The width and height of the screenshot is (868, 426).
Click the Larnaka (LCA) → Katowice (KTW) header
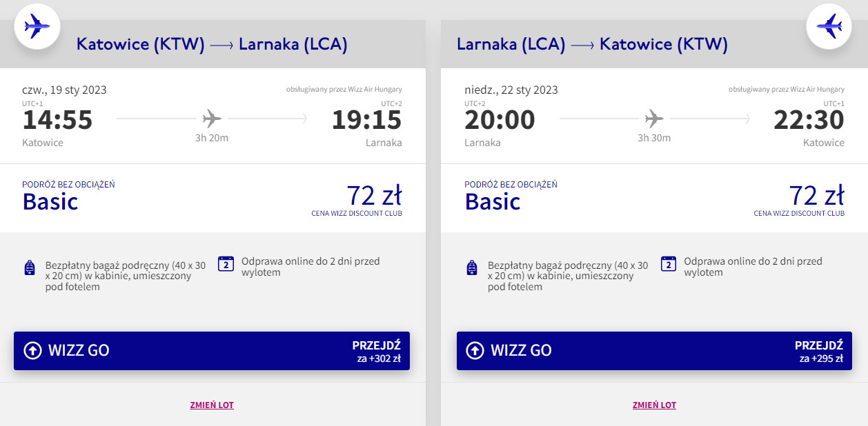[x=592, y=44]
